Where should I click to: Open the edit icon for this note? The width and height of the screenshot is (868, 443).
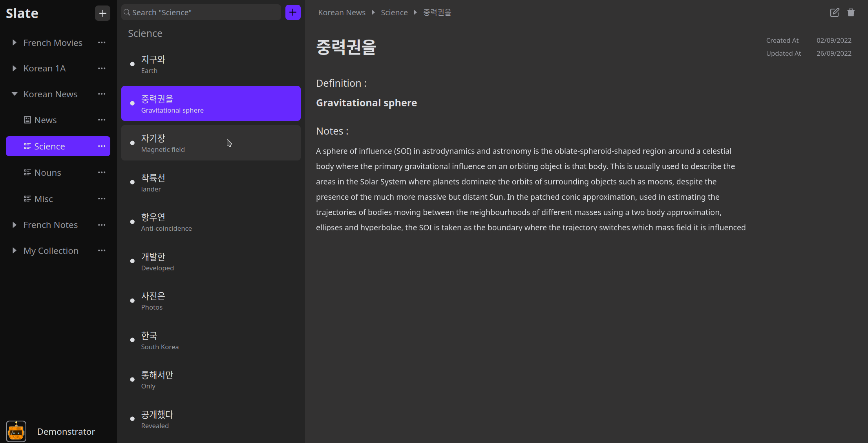[x=835, y=12]
